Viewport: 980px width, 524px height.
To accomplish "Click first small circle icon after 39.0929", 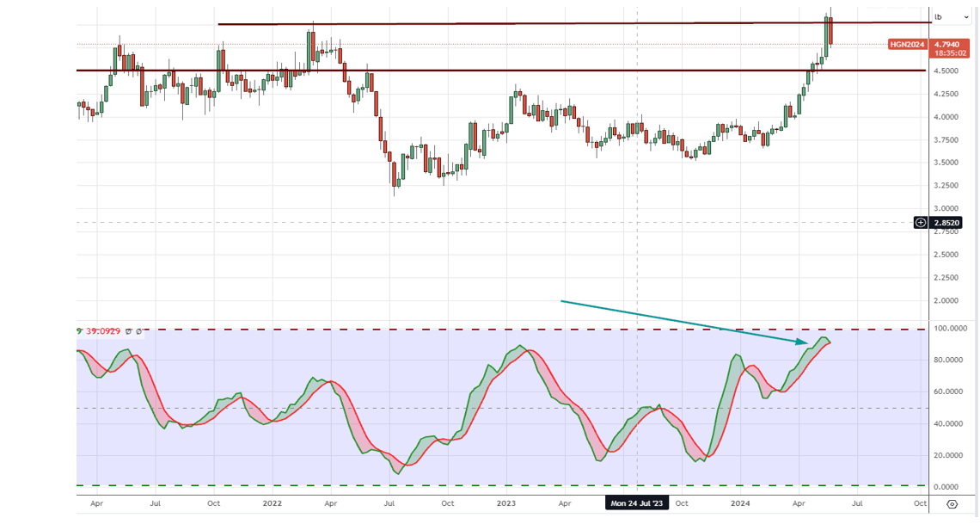I will pyautogui.click(x=129, y=331).
